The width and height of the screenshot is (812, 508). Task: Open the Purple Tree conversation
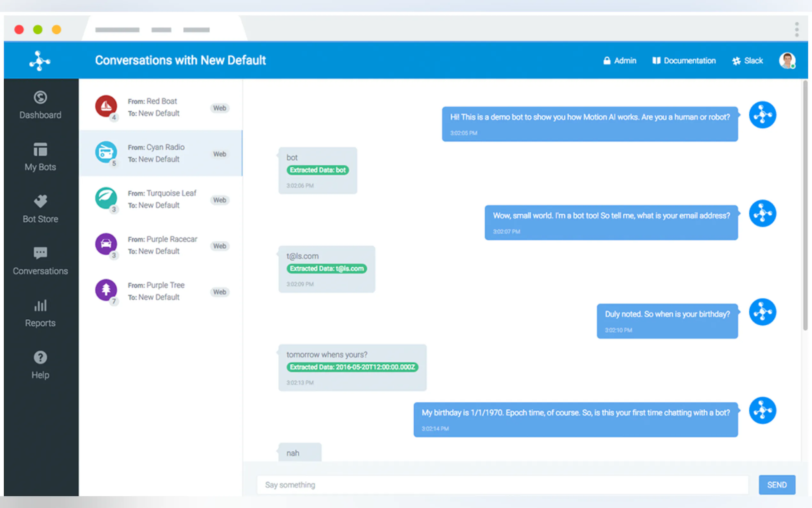point(161,291)
